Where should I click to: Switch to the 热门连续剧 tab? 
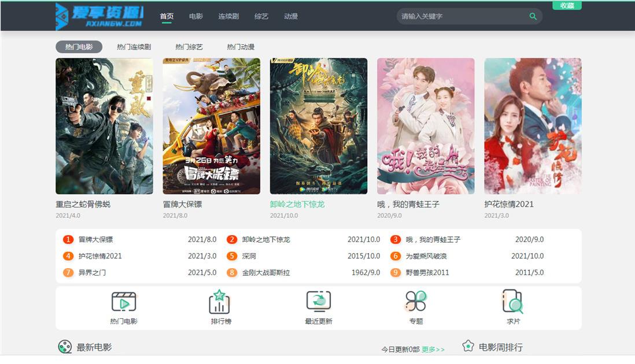(134, 47)
